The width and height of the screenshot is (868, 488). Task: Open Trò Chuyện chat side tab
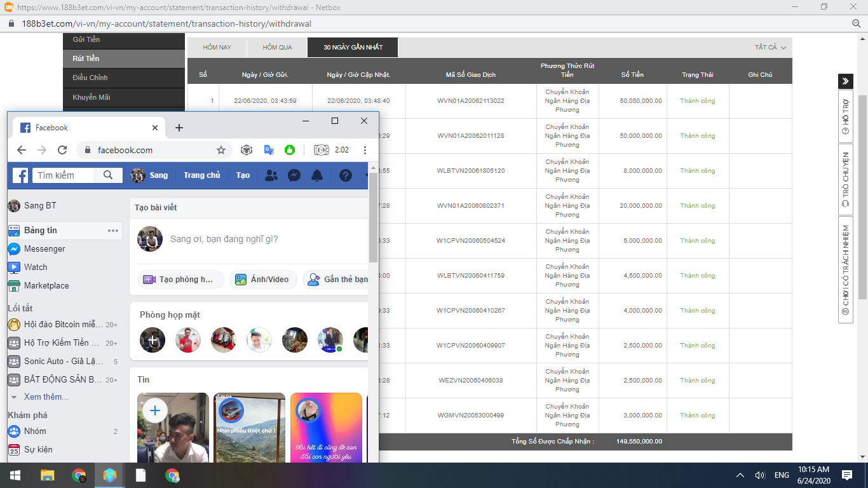click(846, 179)
